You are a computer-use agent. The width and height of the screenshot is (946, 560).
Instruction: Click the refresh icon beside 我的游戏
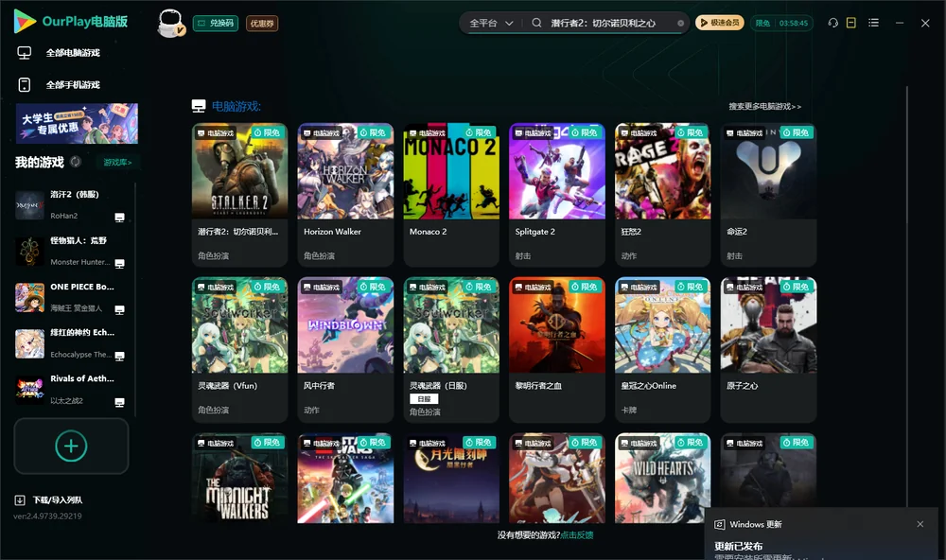76,162
